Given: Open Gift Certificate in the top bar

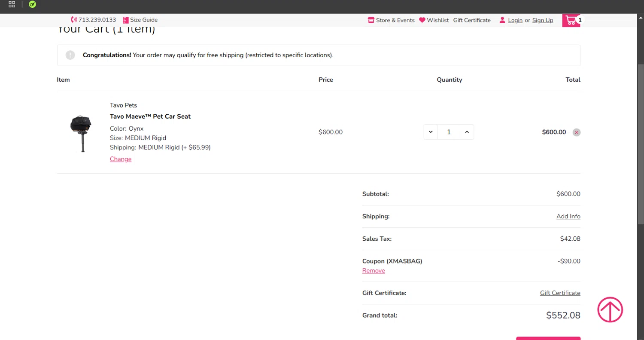Looking at the screenshot, I should (x=472, y=20).
